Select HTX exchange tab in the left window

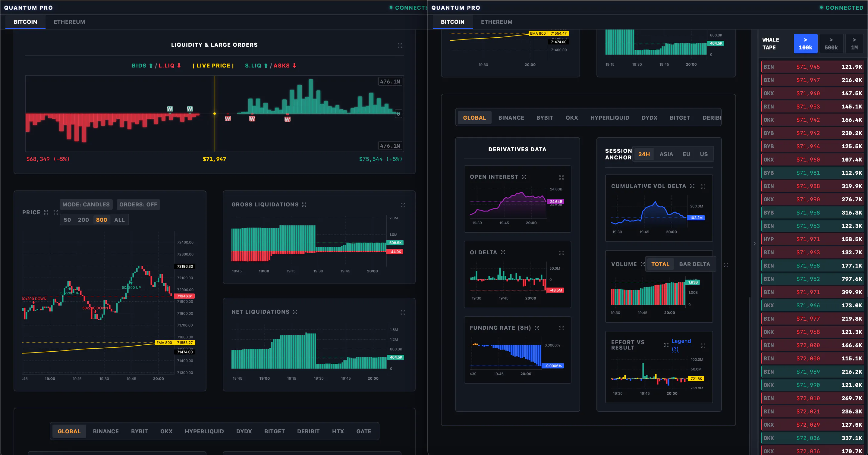click(x=338, y=431)
